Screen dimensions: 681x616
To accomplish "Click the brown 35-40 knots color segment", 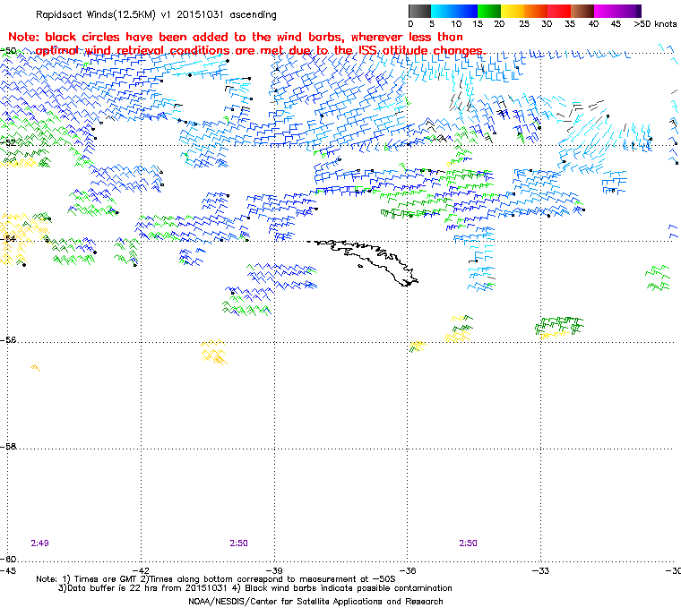I will point(582,11).
